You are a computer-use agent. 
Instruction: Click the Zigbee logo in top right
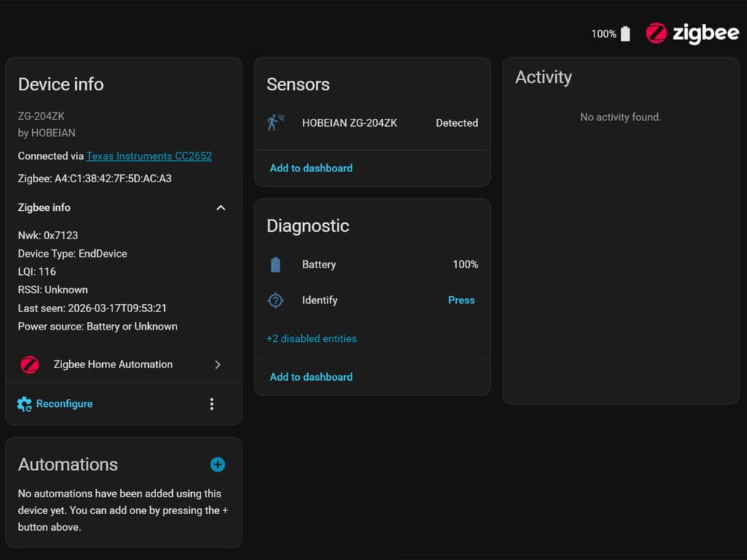692,34
